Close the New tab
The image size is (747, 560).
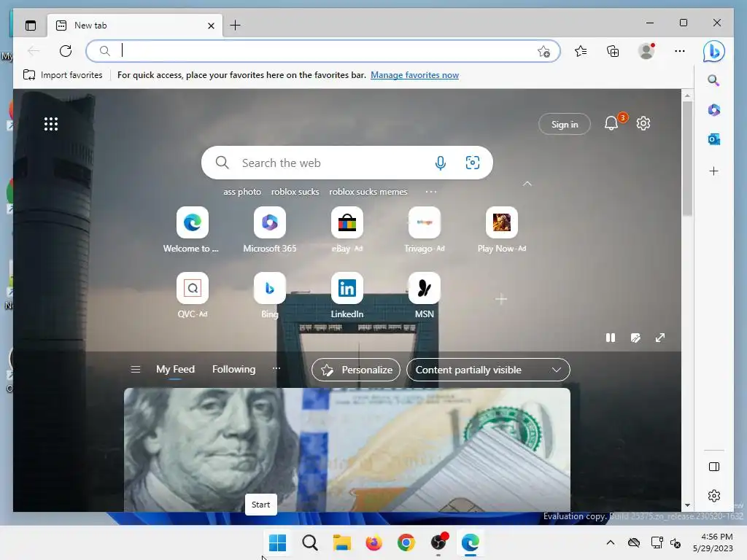click(x=211, y=26)
